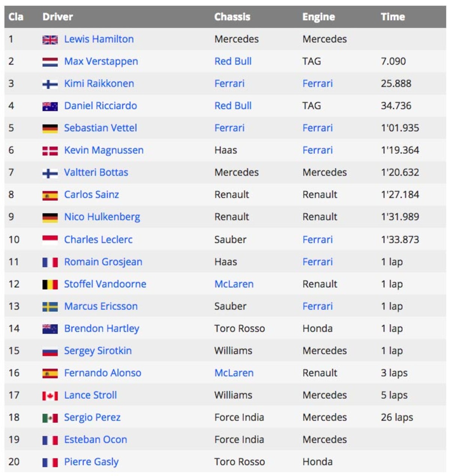Image resolution: width=450 pixels, height=476 pixels.
Task: Click the Australian flag beside Daniel Ricciardo
Action: 50,107
